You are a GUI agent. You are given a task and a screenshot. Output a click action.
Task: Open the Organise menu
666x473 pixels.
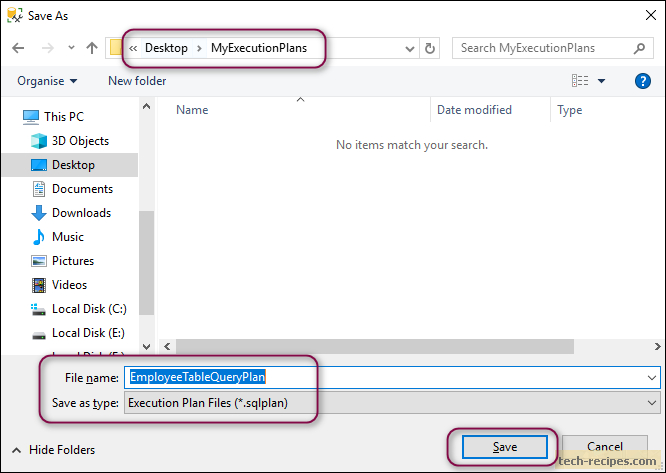point(47,81)
